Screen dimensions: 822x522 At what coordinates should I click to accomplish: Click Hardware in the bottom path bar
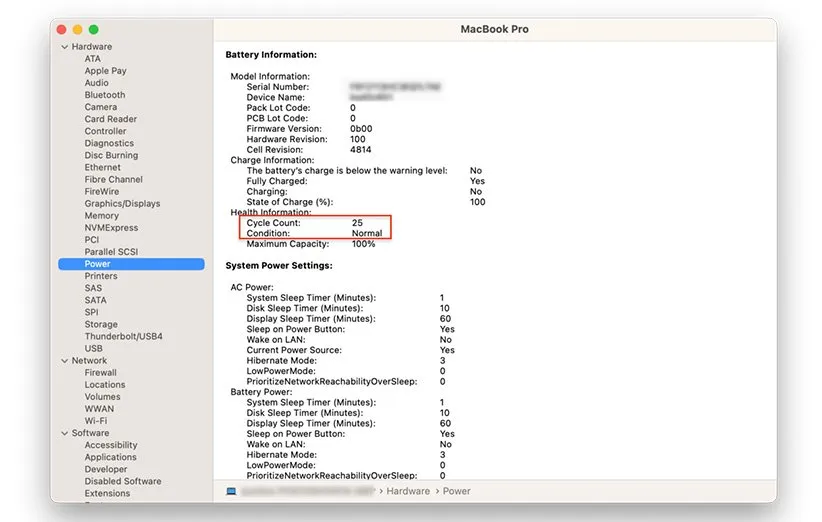pyautogui.click(x=408, y=491)
